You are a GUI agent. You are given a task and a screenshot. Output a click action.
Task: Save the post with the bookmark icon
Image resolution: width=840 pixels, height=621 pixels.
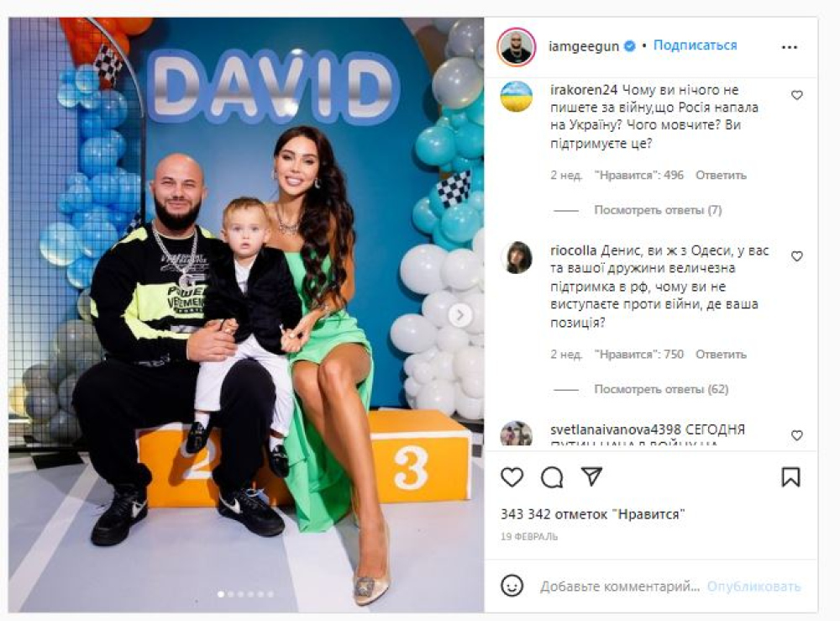click(x=790, y=476)
